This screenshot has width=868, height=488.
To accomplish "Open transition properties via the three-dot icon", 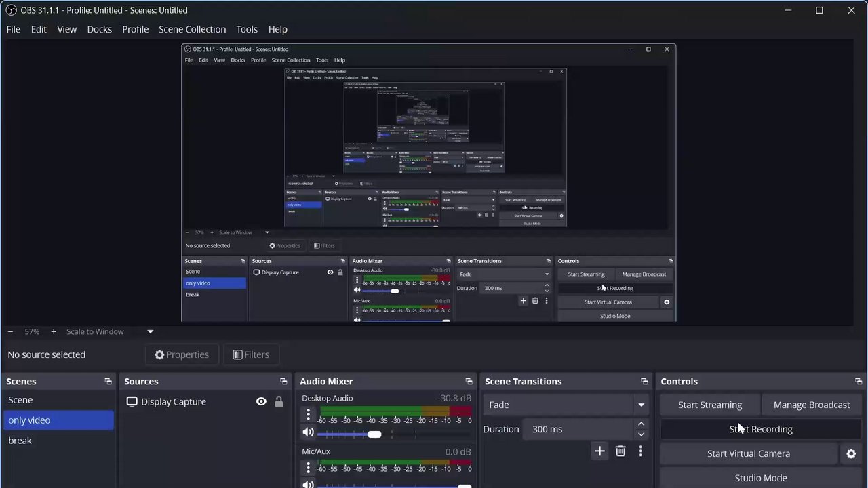I will (640, 451).
